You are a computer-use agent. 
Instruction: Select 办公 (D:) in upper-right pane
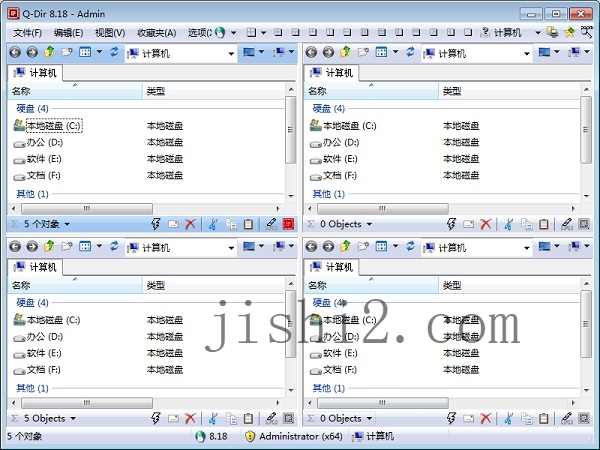pyautogui.click(x=335, y=143)
